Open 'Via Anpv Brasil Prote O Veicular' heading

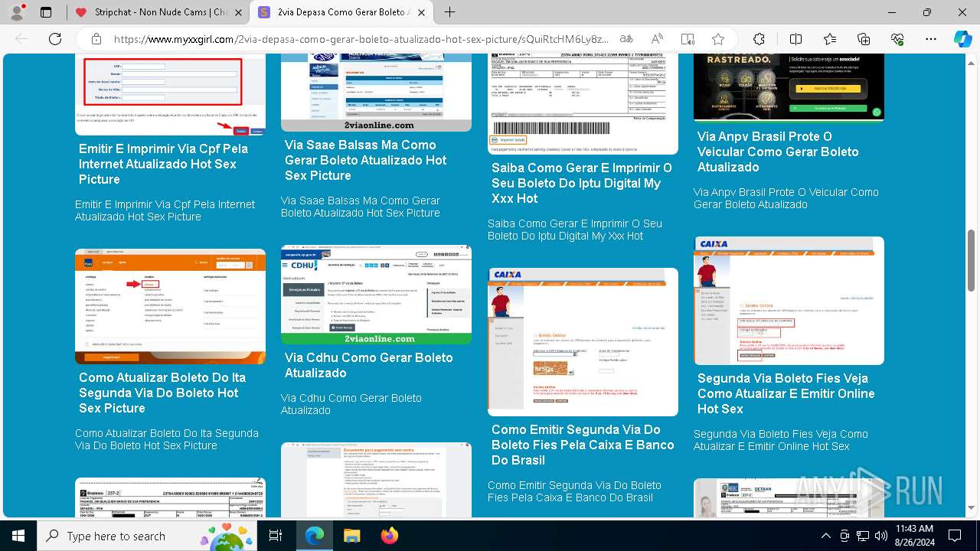[777, 152]
